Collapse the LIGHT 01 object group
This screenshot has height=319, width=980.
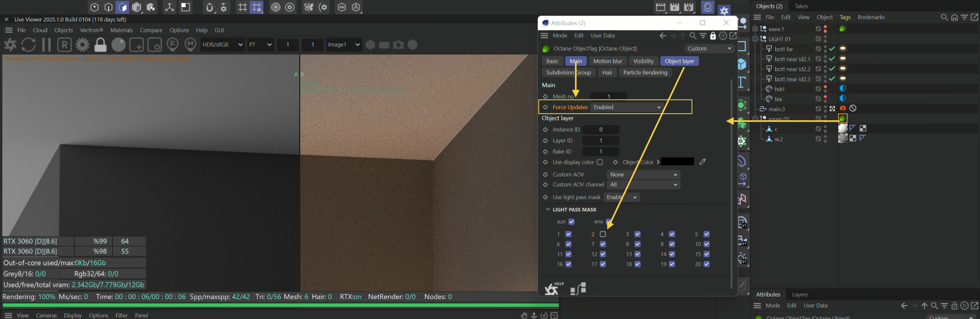pyautogui.click(x=755, y=39)
